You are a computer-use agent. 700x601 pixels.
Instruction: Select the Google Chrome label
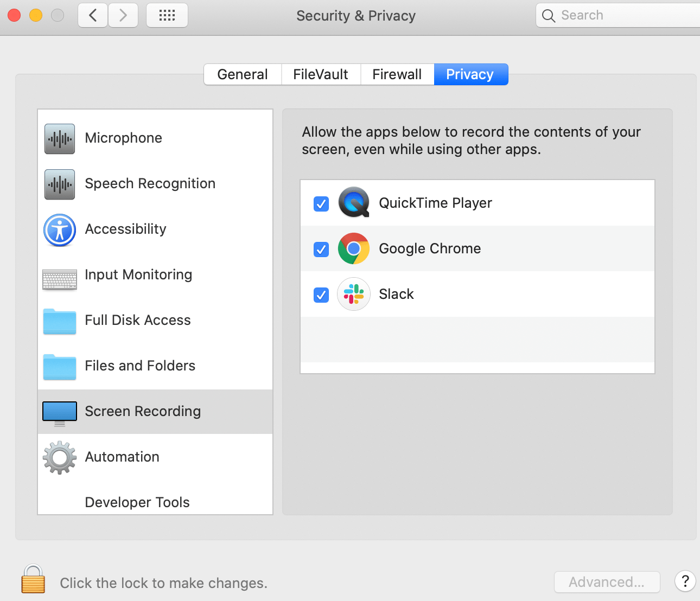click(430, 248)
